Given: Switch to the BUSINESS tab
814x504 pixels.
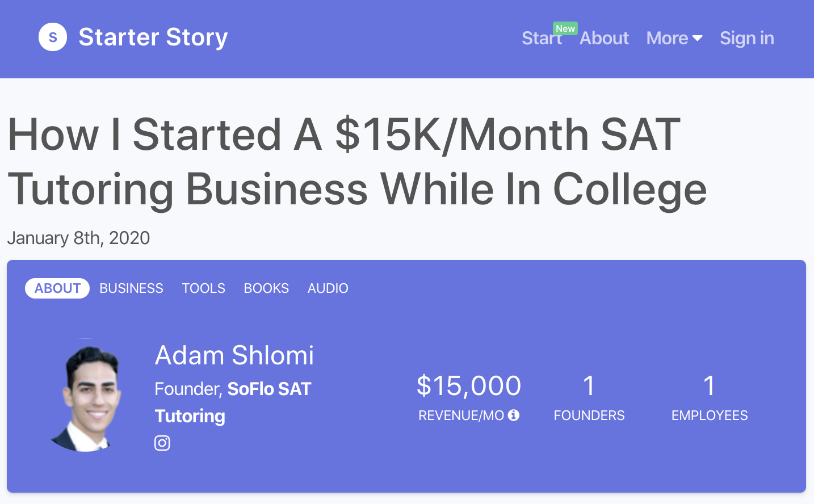Looking at the screenshot, I should point(131,288).
